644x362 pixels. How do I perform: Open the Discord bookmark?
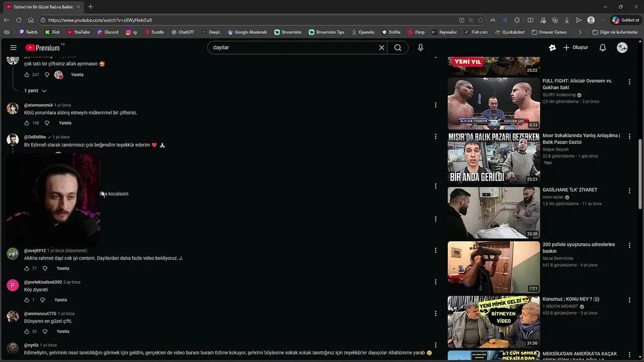click(x=108, y=32)
